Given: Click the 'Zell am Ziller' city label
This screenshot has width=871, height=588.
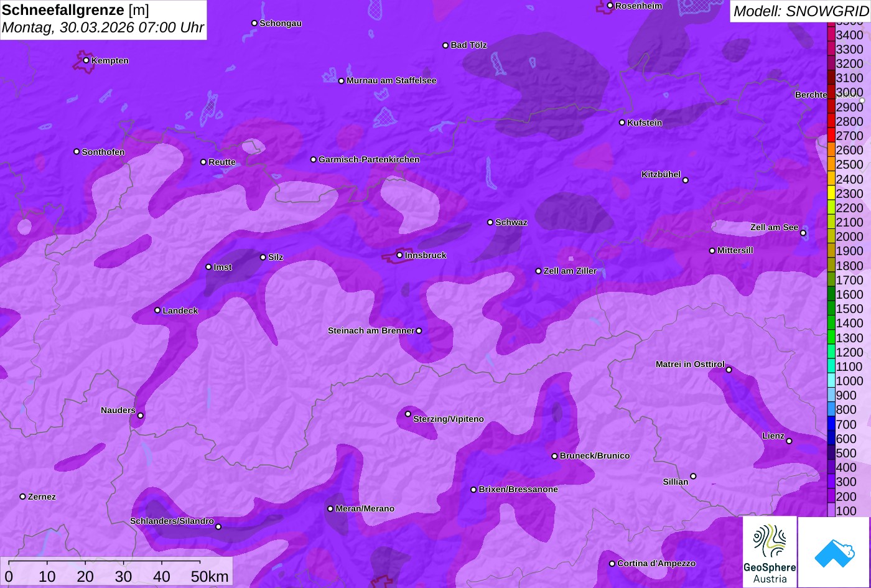Looking at the screenshot, I should 570,271.
